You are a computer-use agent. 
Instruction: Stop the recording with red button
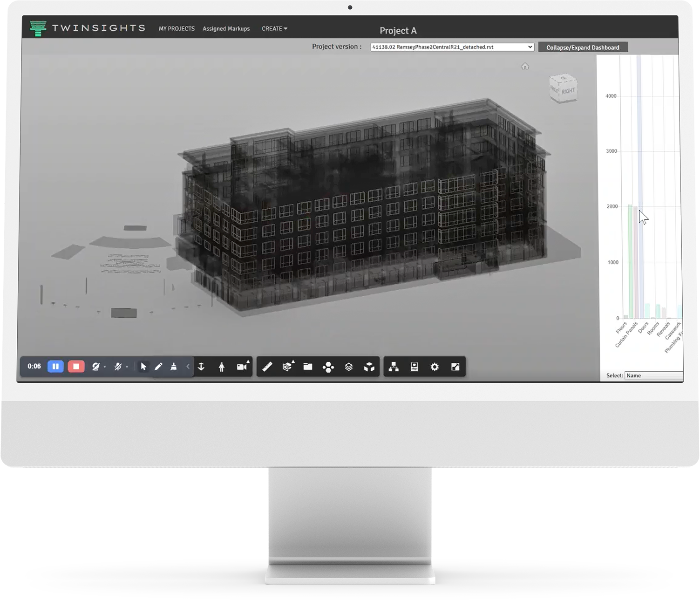(x=76, y=367)
